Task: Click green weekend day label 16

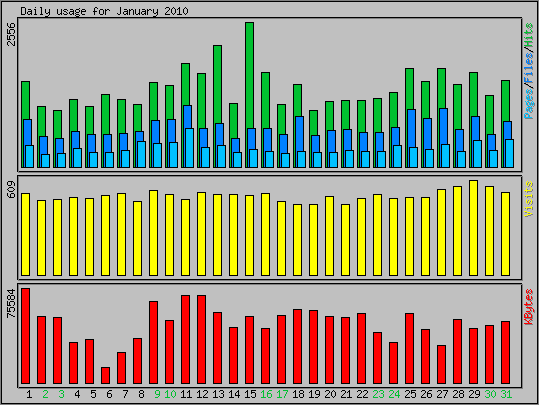Action: pyautogui.click(x=266, y=394)
